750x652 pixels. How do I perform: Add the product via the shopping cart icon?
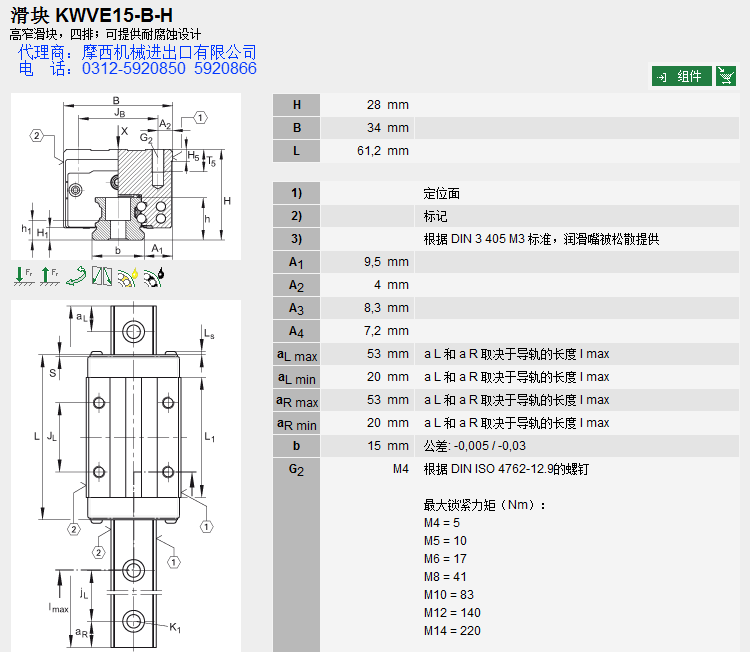coord(726,77)
